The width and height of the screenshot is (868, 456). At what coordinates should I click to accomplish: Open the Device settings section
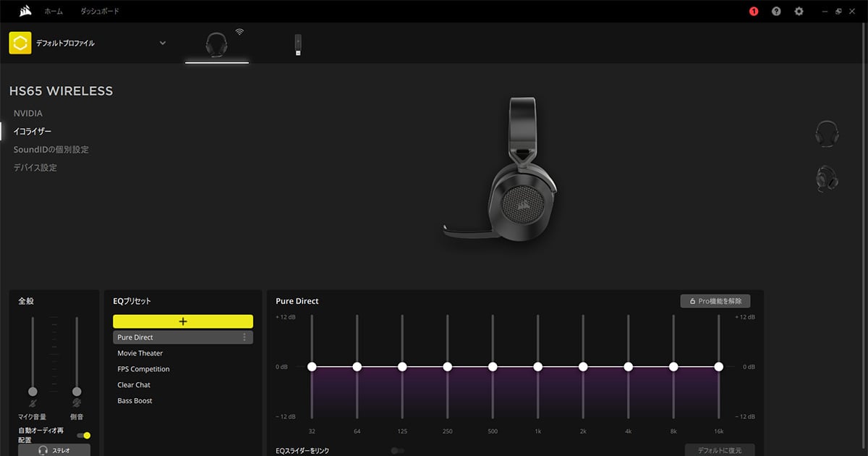(35, 168)
